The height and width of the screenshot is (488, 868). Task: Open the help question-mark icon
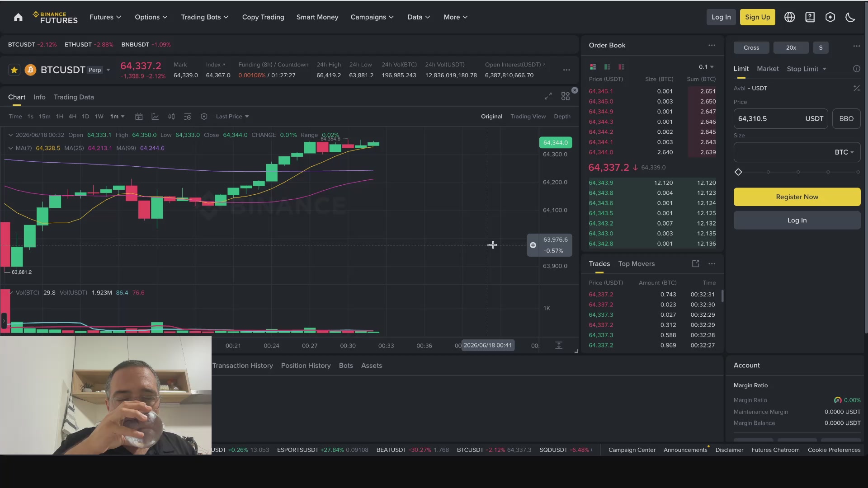(x=810, y=17)
